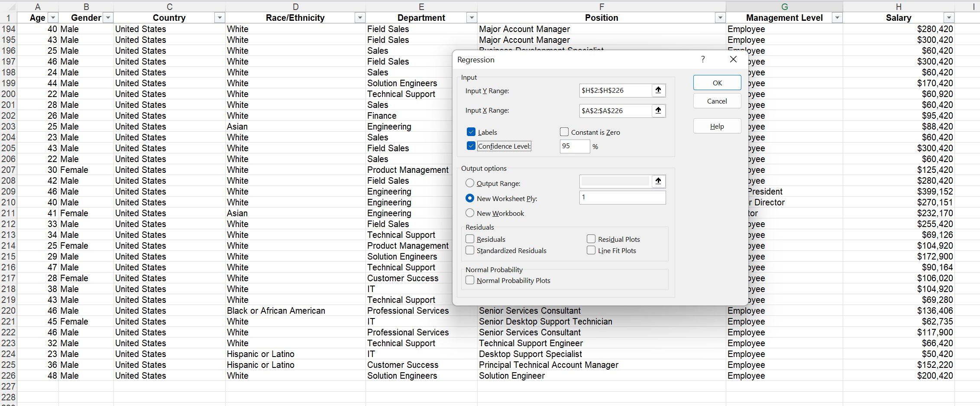980x406 pixels.
Task: Check the Residuals checkbox
Action: pos(470,239)
